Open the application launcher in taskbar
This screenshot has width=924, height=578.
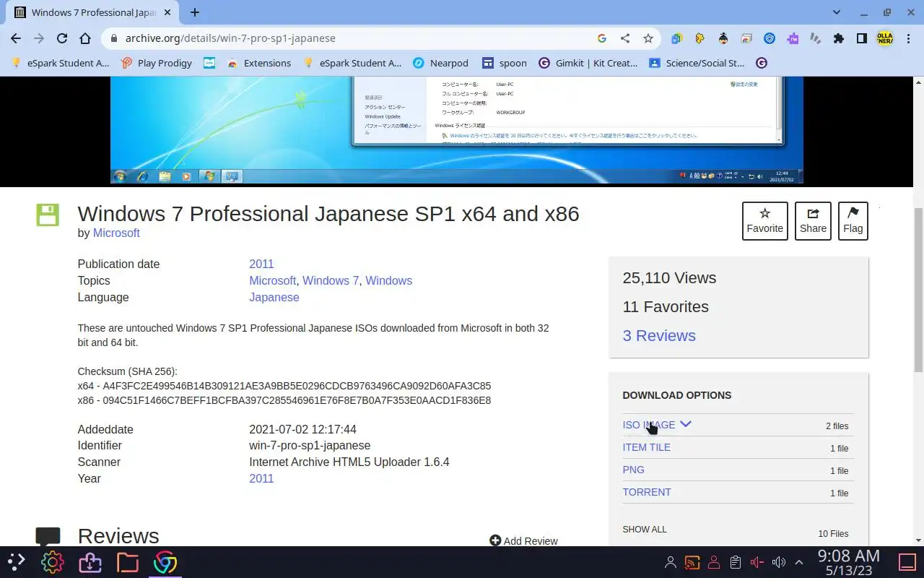coord(16,562)
